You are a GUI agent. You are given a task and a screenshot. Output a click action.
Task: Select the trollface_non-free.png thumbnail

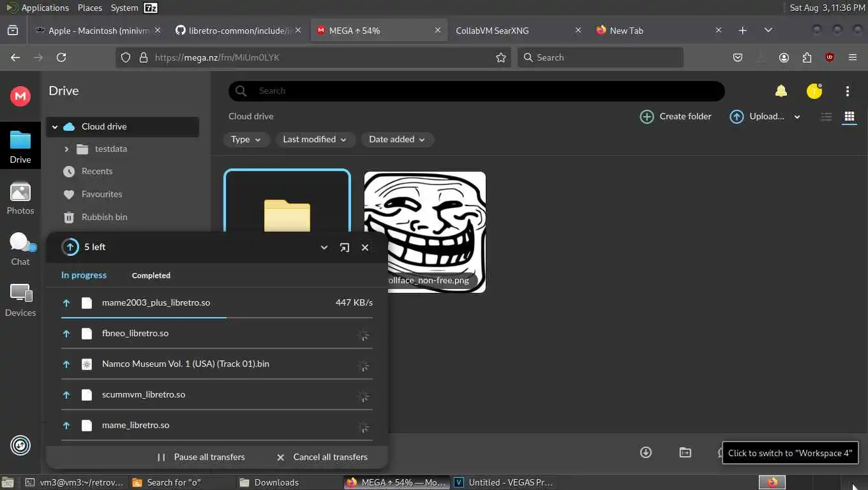pyautogui.click(x=425, y=232)
